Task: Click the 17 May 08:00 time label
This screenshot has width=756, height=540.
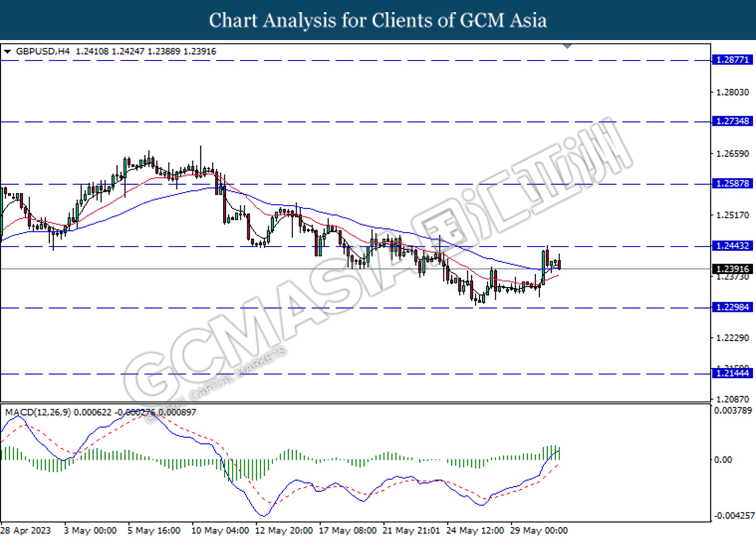Action: pyautogui.click(x=348, y=531)
